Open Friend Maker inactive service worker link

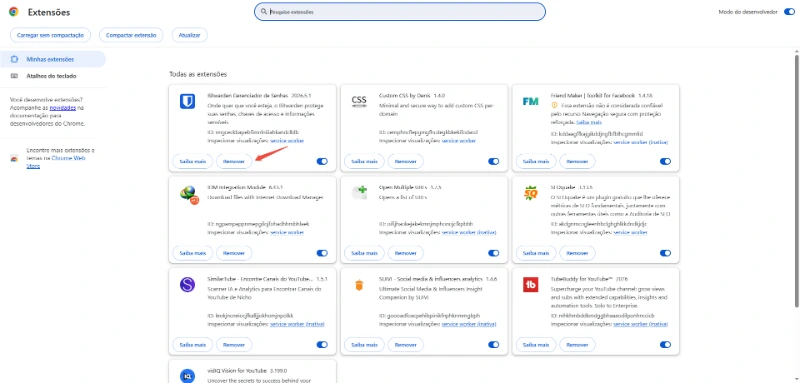(641, 142)
